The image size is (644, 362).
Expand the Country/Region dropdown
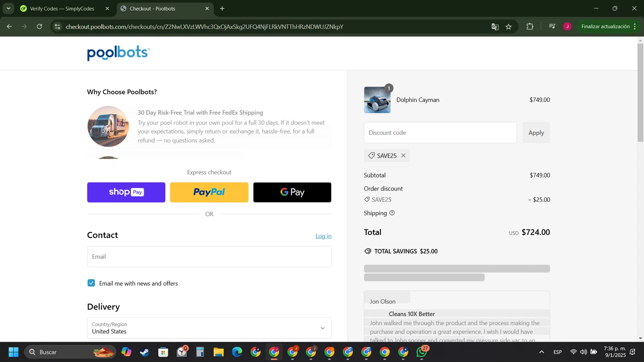[x=209, y=328]
